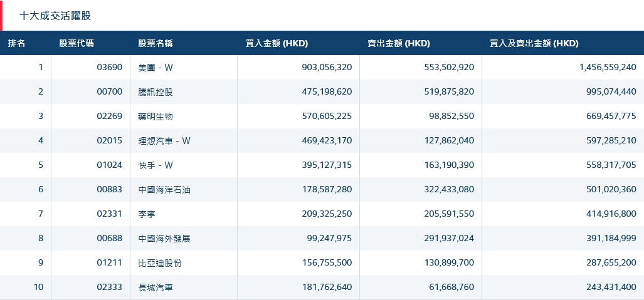Click sell amount 61,668,760
Image resolution: width=644 pixels, height=300 pixels.
click(x=451, y=287)
